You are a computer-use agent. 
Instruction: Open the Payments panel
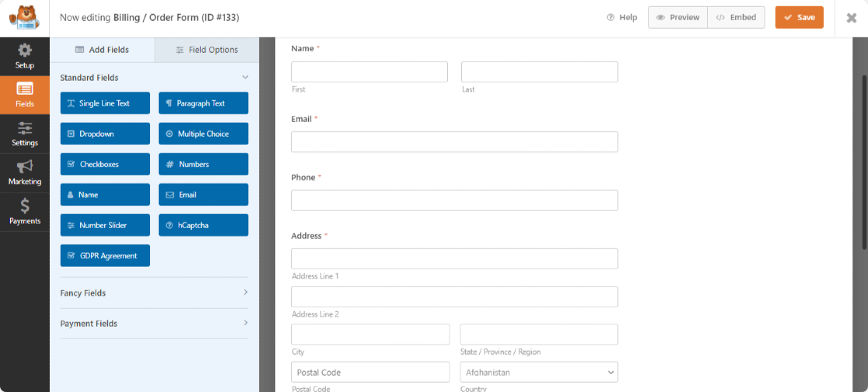[x=24, y=212]
